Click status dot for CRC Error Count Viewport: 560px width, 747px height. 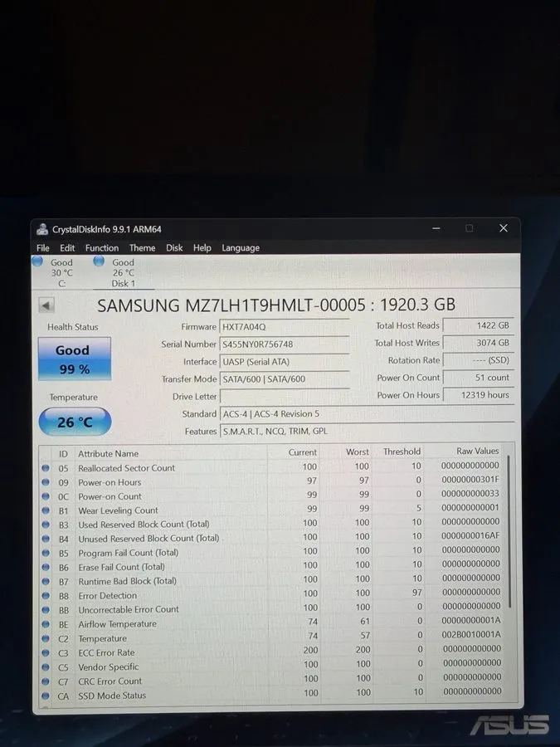point(46,681)
